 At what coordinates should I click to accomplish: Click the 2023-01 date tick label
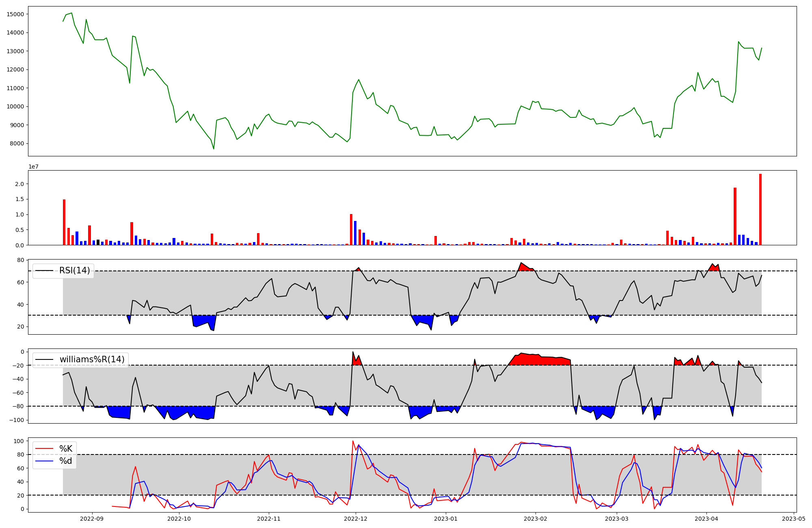446,519
